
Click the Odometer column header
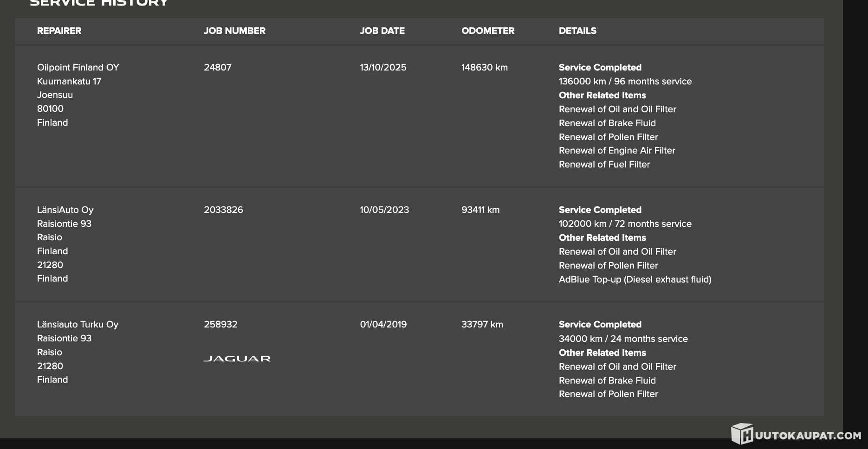[x=487, y=31]
